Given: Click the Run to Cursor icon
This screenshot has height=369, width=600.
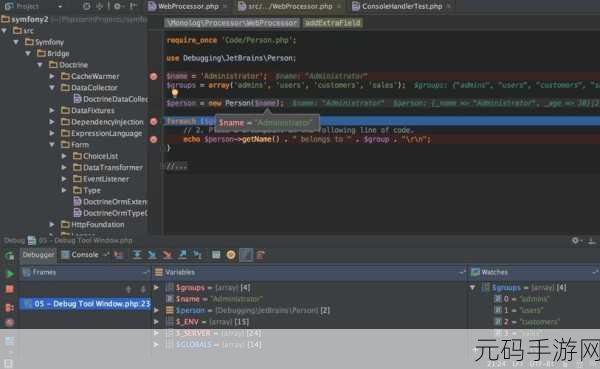Looking at the screenshot, I should (197, 255).
